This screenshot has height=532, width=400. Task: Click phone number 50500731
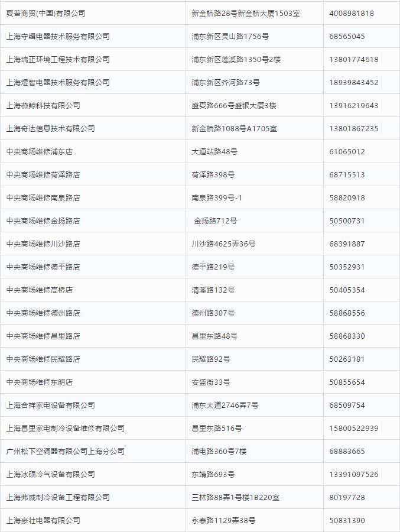tap(347, 221)
